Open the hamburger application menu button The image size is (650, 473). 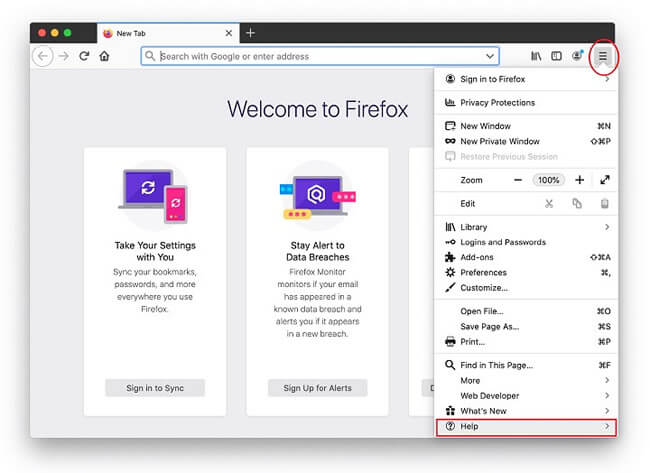point(603,56)
